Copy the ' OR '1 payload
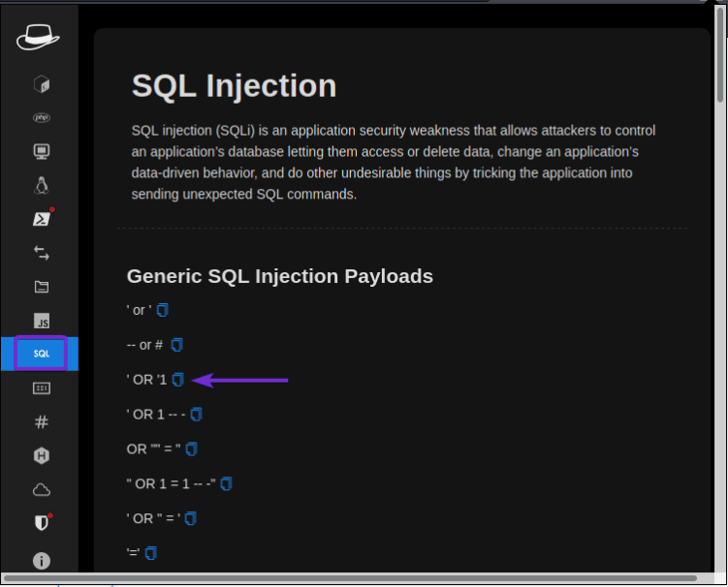This screenshot has height=587, width=728. 177,380
